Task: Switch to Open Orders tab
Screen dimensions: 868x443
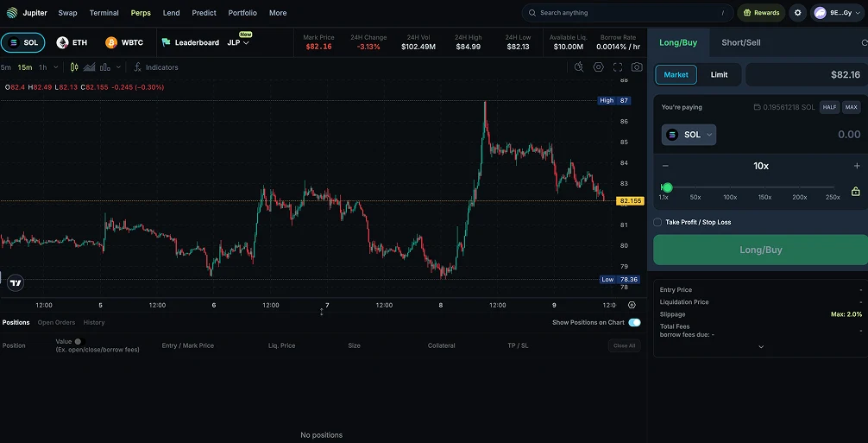Action: pyautogui.click(x=56, y=322)
